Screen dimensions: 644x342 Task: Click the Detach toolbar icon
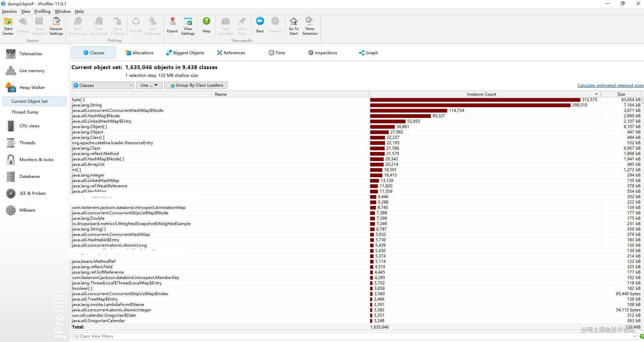(23, 25)
